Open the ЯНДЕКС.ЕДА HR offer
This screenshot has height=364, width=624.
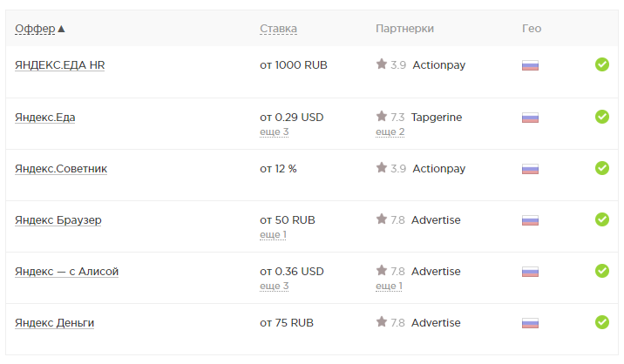point(59,64)
